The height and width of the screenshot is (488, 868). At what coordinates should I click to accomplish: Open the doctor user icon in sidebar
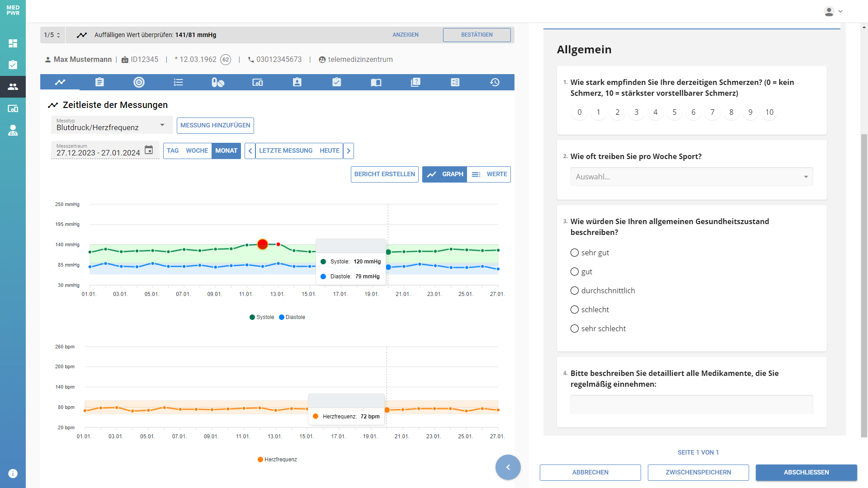coord(13,130)
